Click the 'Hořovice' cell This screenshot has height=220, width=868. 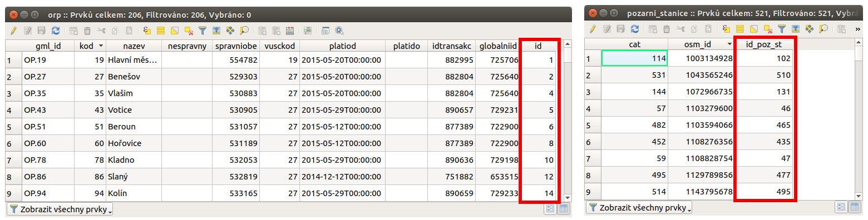pyautogui.click(x=134, y=143)
